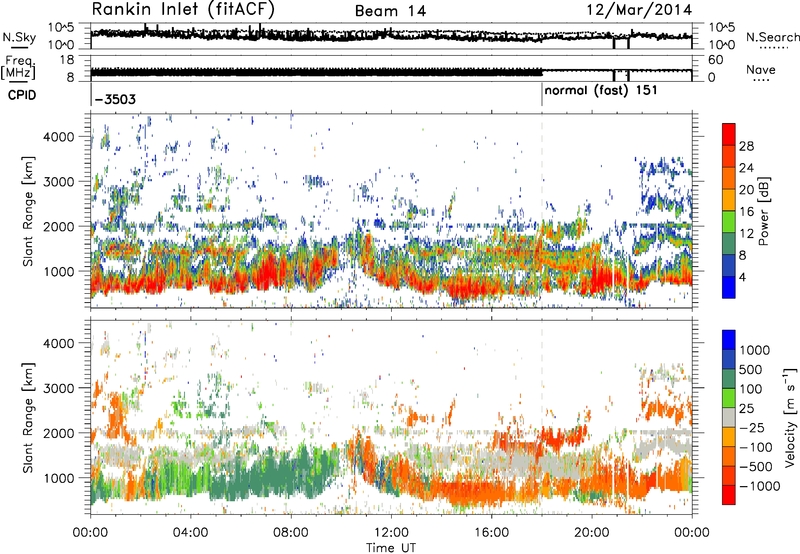Image resolution: width=800 pixels, height=554 pixels.
Task: Click the 'Nave' legend label
Action: pos(761,69)
